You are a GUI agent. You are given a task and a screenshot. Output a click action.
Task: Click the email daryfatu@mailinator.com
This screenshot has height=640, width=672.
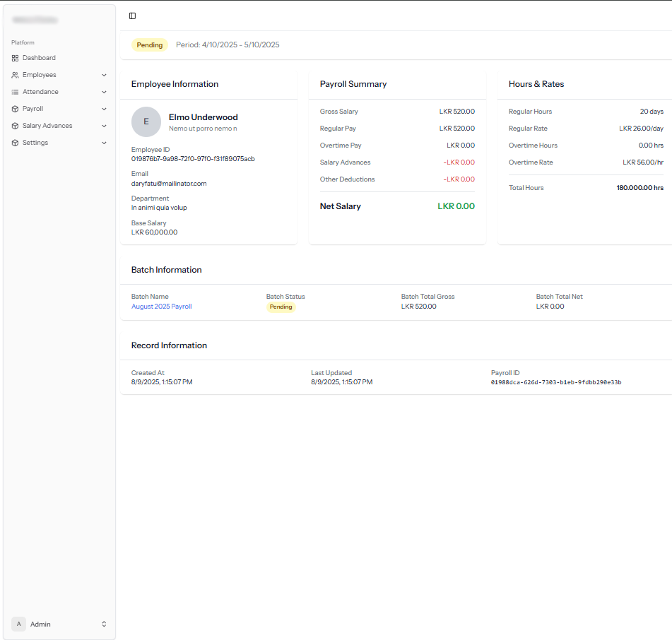(x=169, y=184)
